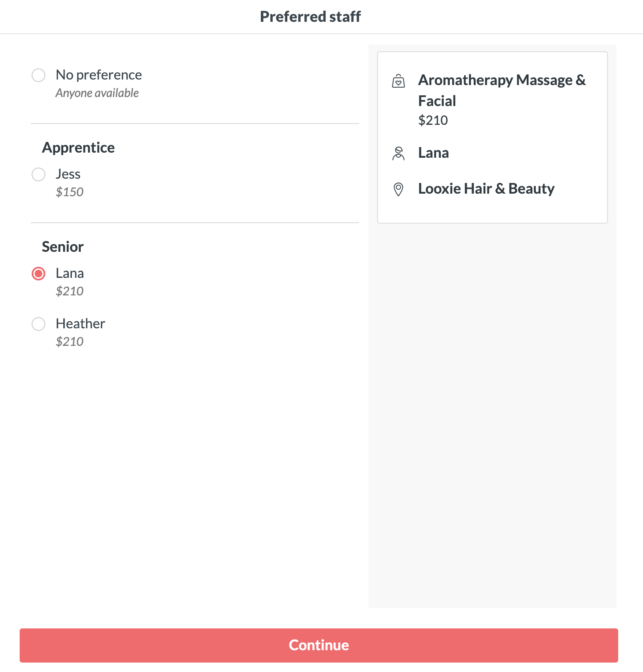Click the Anyone available subtitle
This screenshot has height=672, width=643.
pos(97,93)
